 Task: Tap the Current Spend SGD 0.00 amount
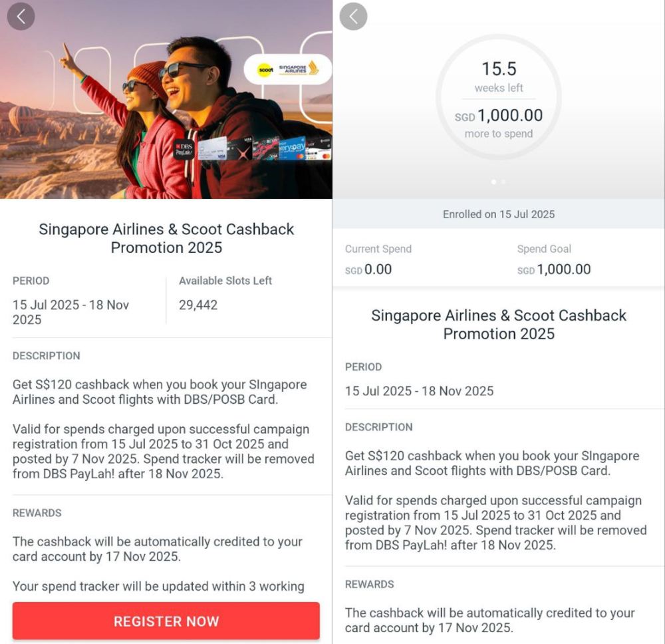(368, 269)
